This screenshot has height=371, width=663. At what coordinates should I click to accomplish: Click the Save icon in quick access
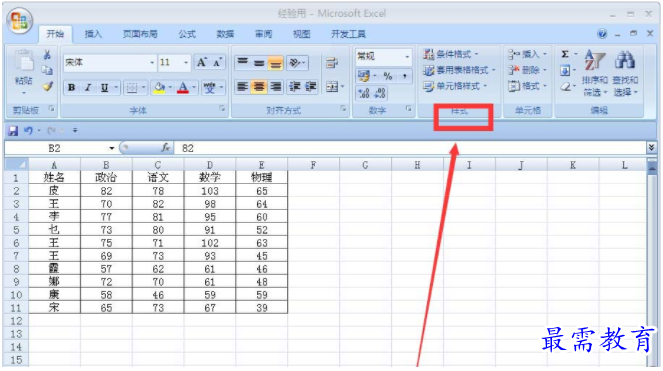[x=13, y=131]
